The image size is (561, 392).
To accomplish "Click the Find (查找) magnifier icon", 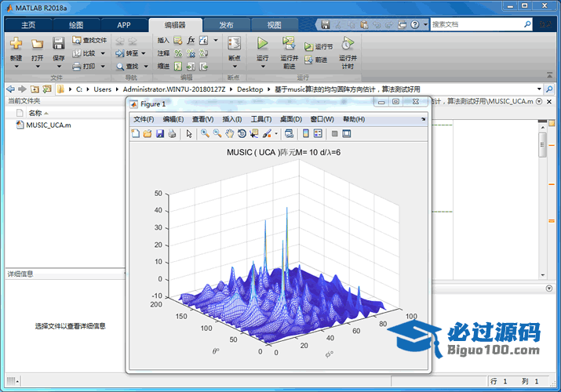I will click(120, 67).
